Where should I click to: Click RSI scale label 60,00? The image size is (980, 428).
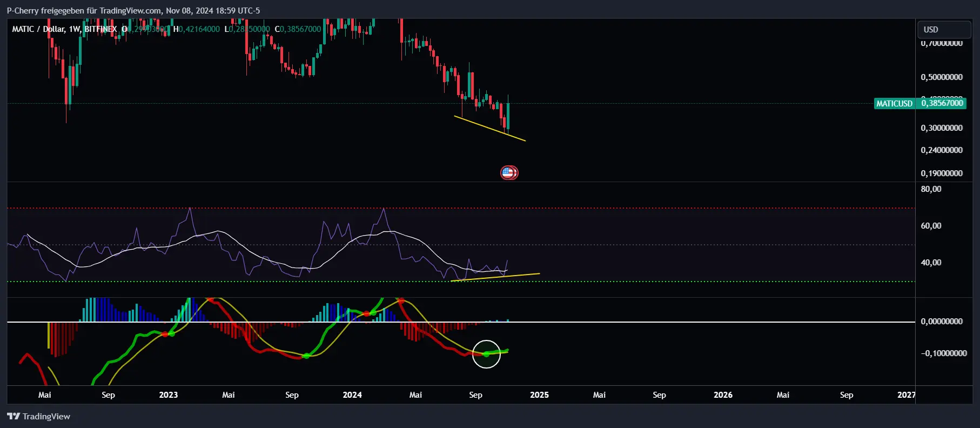(931, 226)
